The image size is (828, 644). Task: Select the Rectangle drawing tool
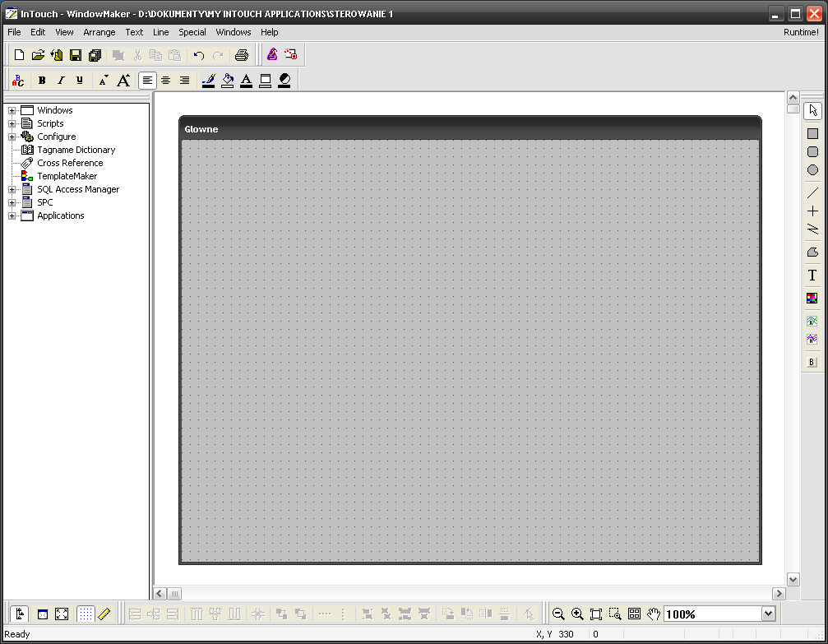(812, 133)
